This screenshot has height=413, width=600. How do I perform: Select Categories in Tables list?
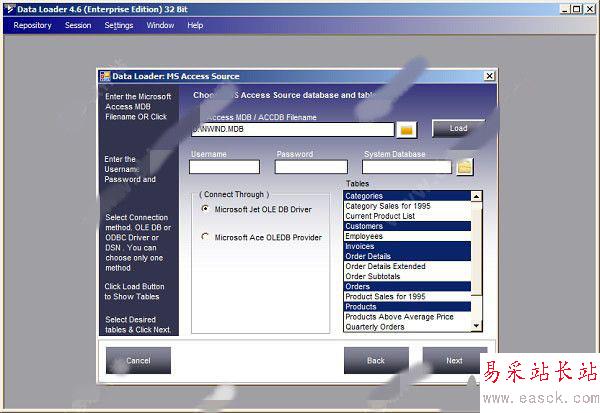coord(408,196)
